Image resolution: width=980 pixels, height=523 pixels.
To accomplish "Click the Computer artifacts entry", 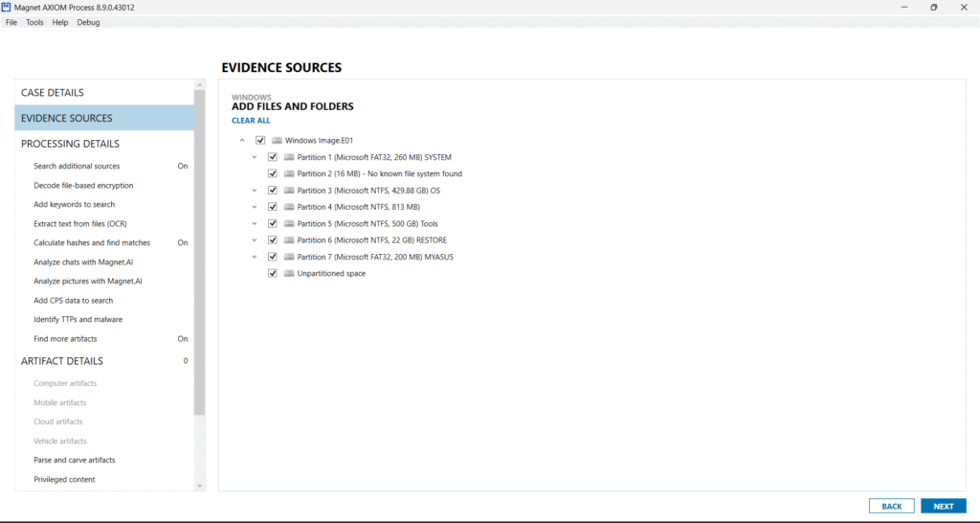I will point(65,383).
